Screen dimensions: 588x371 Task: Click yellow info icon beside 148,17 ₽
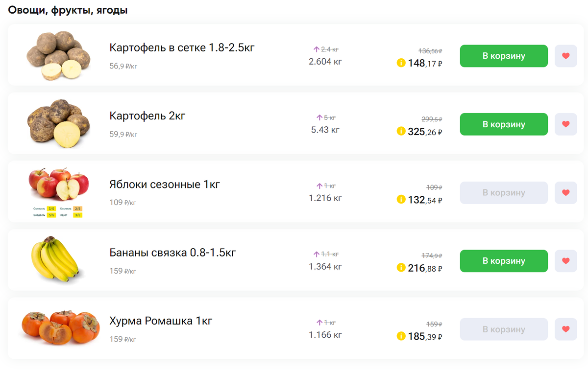pos(401,63)
